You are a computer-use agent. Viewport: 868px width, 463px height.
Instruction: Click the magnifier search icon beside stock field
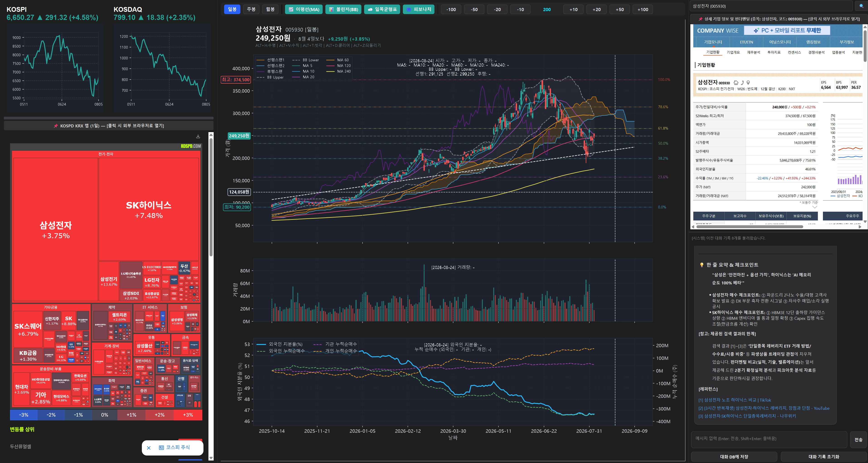[x=861, y=6]
